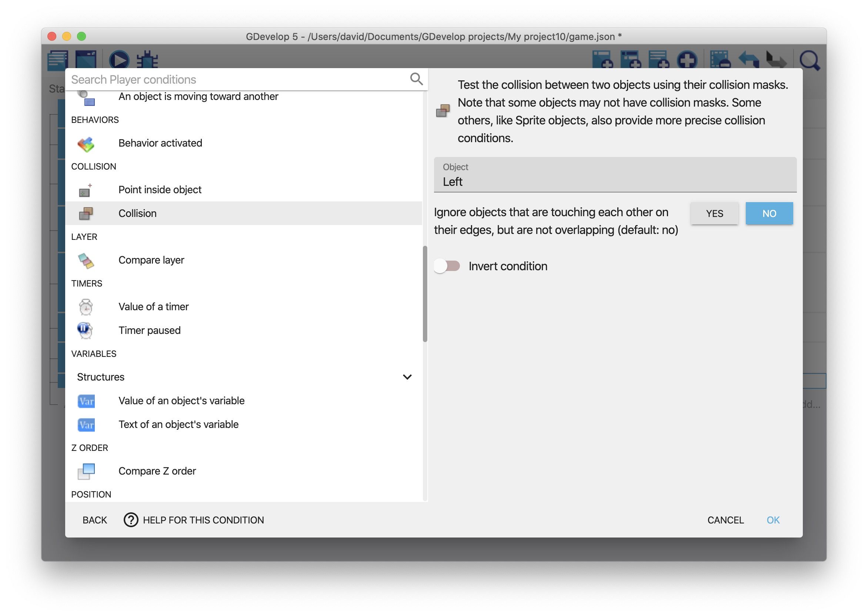Click the search magnifier icon in conditions
This screenshot has height=616, width=868.
[416, 79]
